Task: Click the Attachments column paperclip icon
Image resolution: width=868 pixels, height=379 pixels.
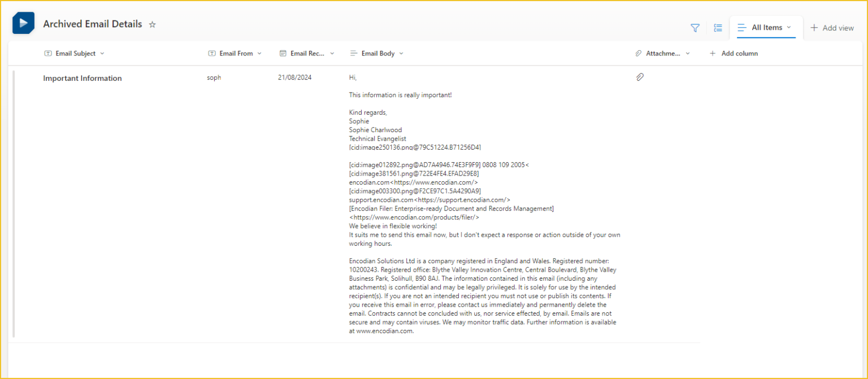Action: 639,53
